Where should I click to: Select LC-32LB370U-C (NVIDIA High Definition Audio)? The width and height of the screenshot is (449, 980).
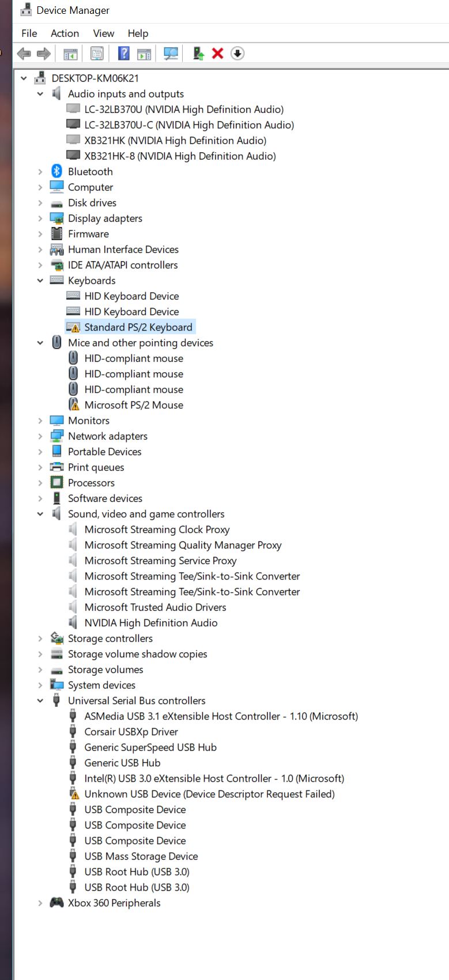point(189,125)
